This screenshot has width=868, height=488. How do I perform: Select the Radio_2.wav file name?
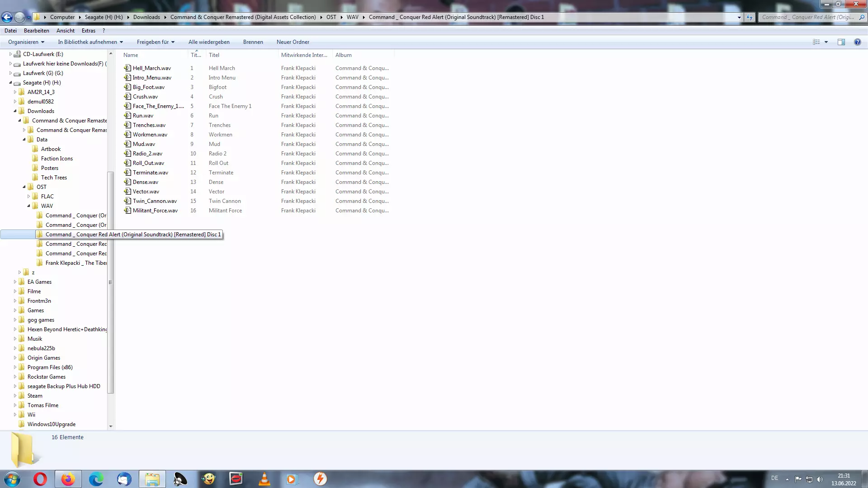click(147, 154)
